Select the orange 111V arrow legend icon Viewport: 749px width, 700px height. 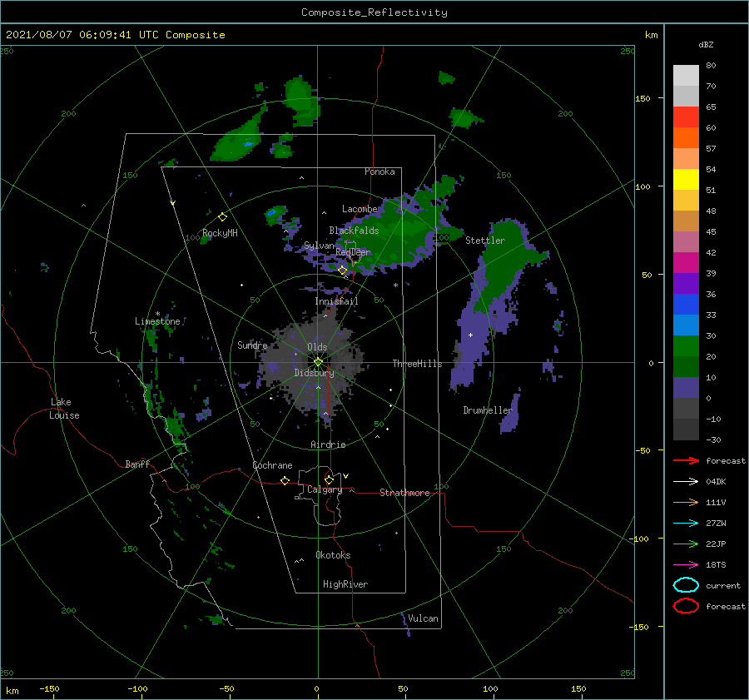686,502
